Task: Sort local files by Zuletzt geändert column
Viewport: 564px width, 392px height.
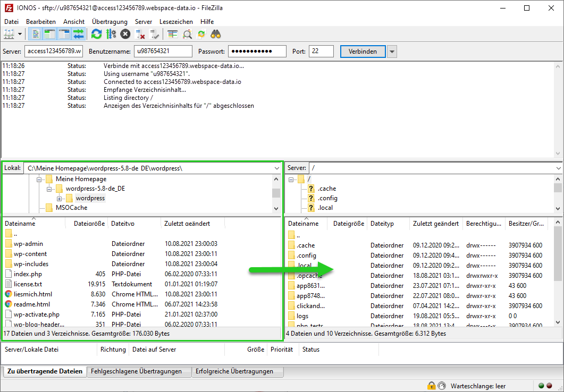Action: pyautogui.click(x=193, y=224)
